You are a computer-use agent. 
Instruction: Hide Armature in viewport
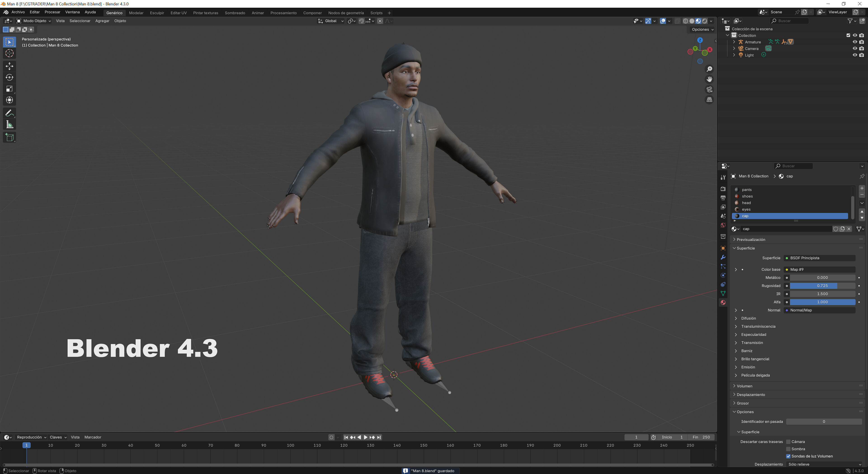pos(855,42)
